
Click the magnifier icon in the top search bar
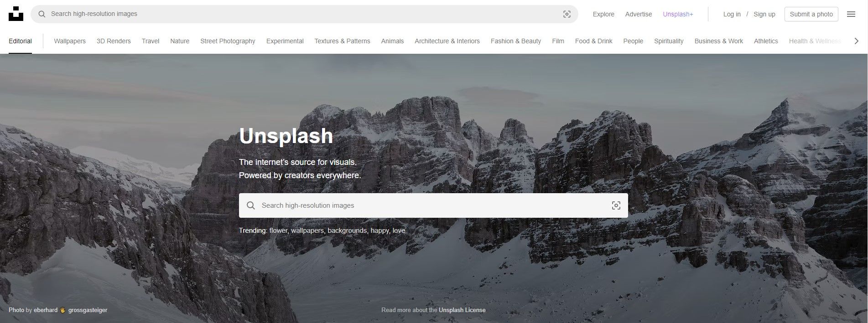coord(42,14)
